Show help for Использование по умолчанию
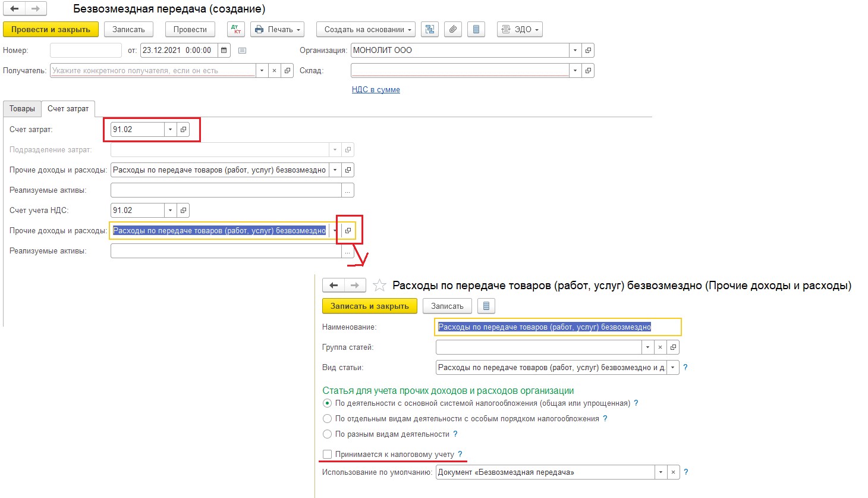868x498 pixels. 685,472
